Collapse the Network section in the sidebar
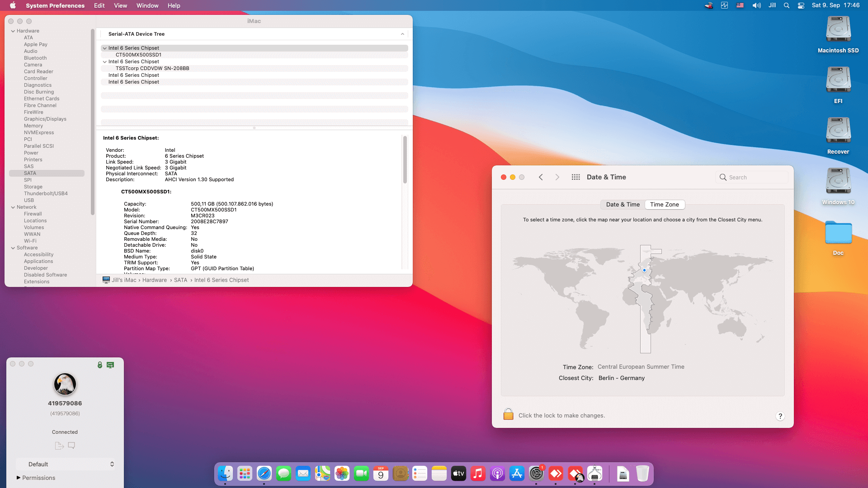This screenshot has height=488, width=868. tap(13, 207)
